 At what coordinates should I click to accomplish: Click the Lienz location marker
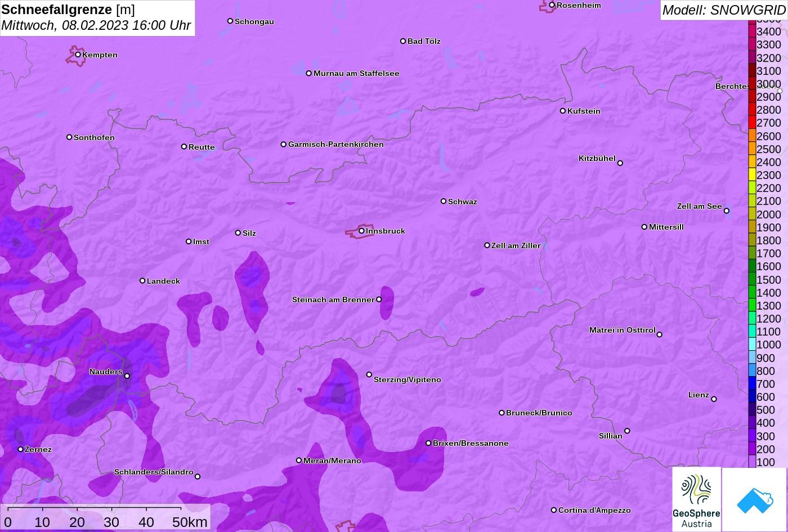click(714, 399)
